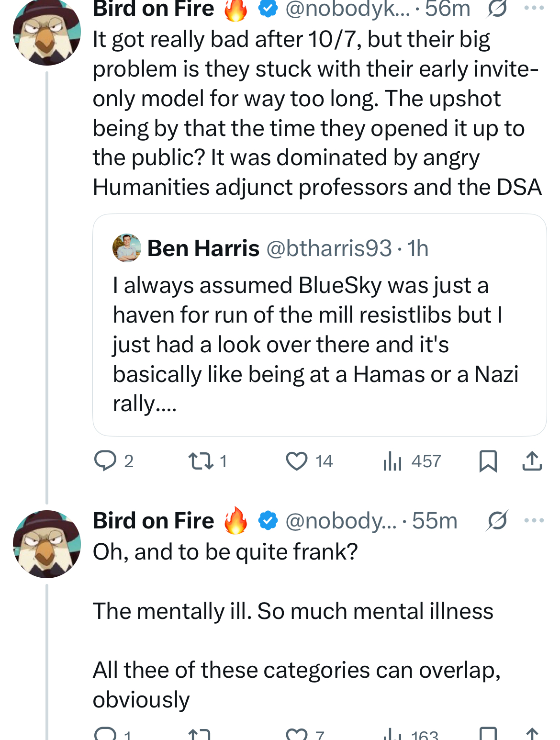Visit @btharris93 handle link

click(329, 248)
